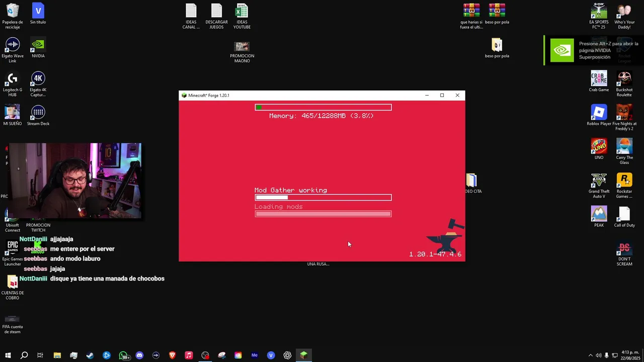The image size is (644, 362).
Task: Open Logitech G HUB desktop icon
Action: click(x=13, y=84)
